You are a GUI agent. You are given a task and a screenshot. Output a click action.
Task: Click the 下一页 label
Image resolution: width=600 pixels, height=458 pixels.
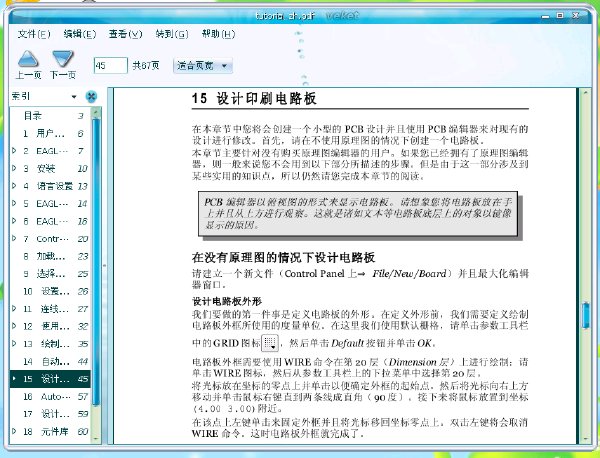pyautogui.click(x=63, y=75)
